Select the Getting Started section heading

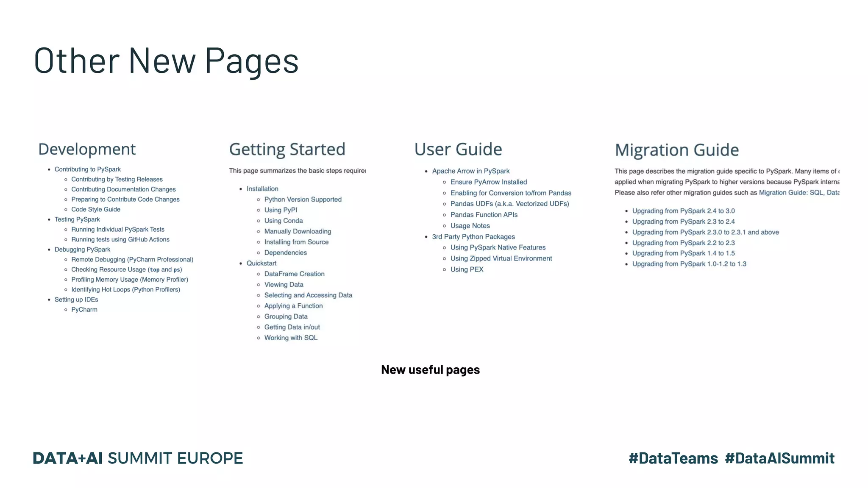pyautogui.click(x=287, y=150)
